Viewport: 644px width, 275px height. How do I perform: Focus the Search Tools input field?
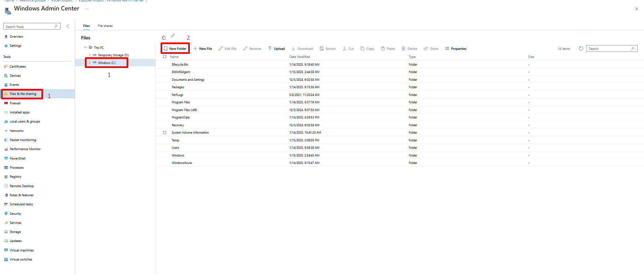[32, 27]
